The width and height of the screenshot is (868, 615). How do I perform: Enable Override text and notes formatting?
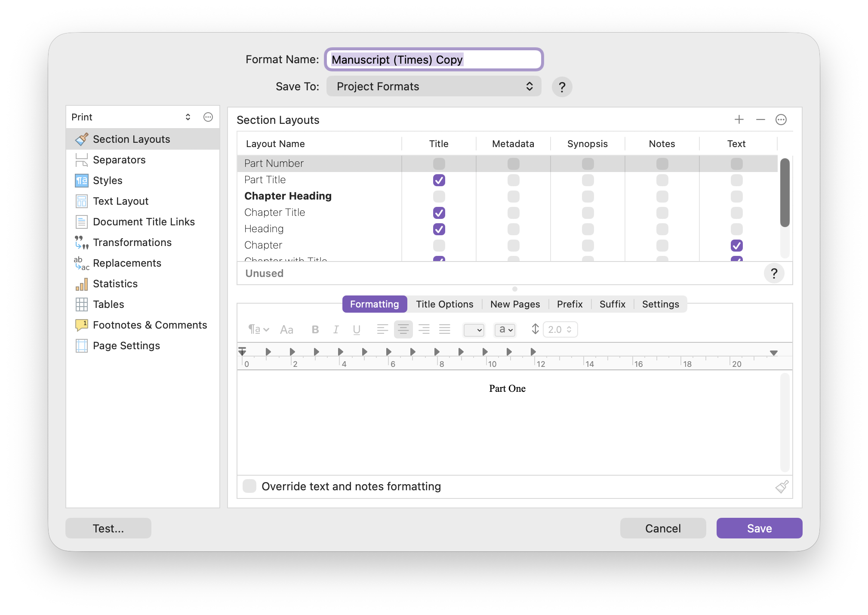click(x=249, y=486)
